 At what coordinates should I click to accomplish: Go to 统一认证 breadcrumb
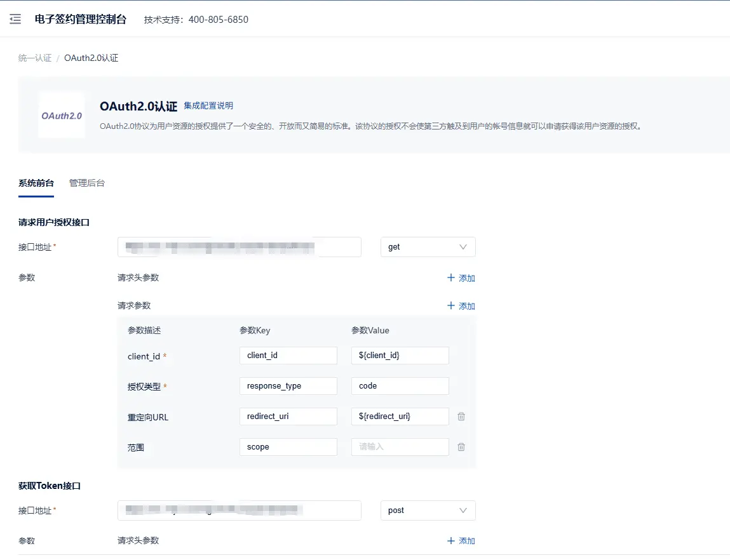pos(35,58)
